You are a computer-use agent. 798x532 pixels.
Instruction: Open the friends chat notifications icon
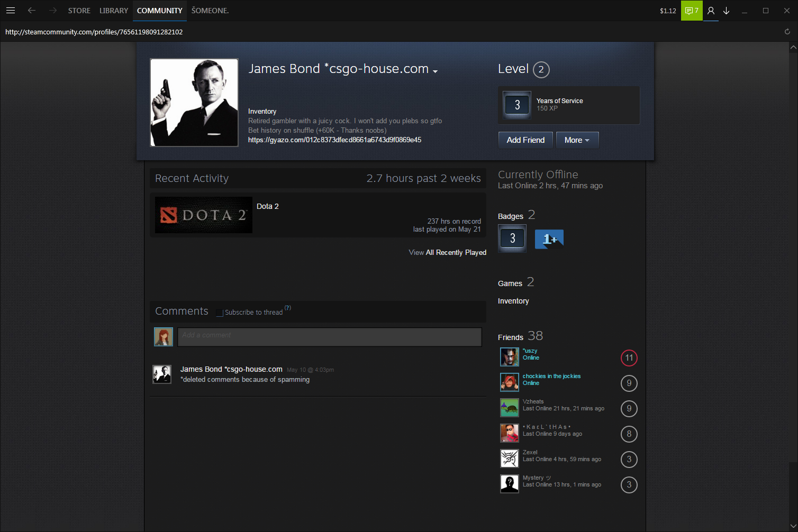(x=691, y=11)
